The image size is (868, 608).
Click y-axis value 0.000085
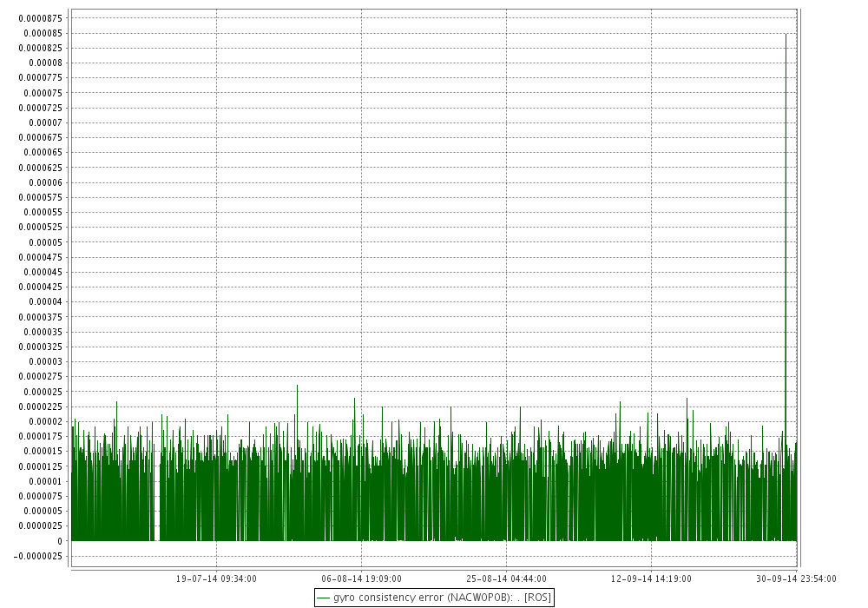point(43,33)
